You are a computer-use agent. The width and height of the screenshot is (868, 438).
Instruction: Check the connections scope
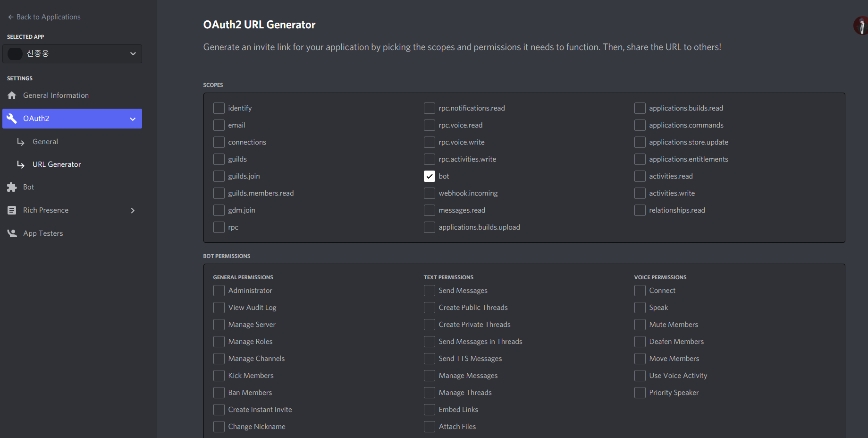pos(219,142)
